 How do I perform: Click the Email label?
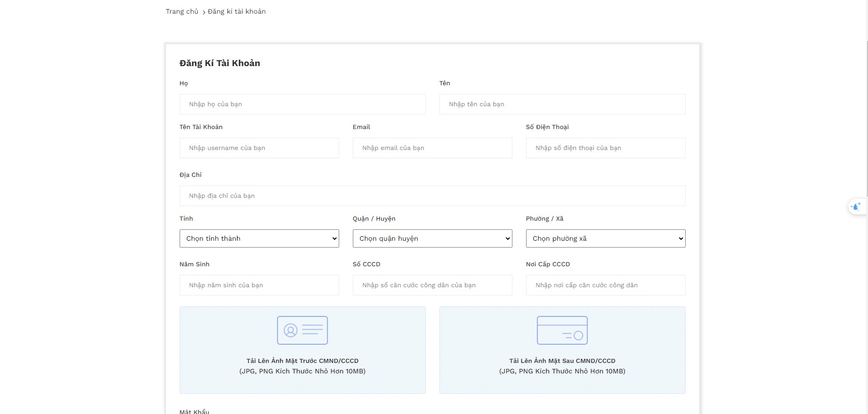(361, 127)
